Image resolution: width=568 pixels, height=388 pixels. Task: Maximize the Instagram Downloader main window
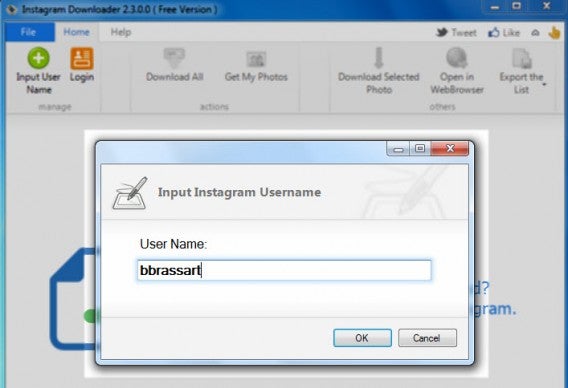[x=517, y=6]
